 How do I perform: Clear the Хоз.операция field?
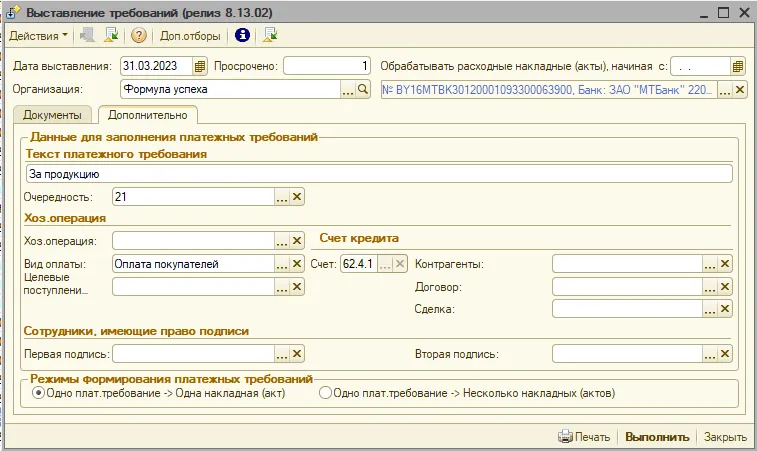pos(297,240)
